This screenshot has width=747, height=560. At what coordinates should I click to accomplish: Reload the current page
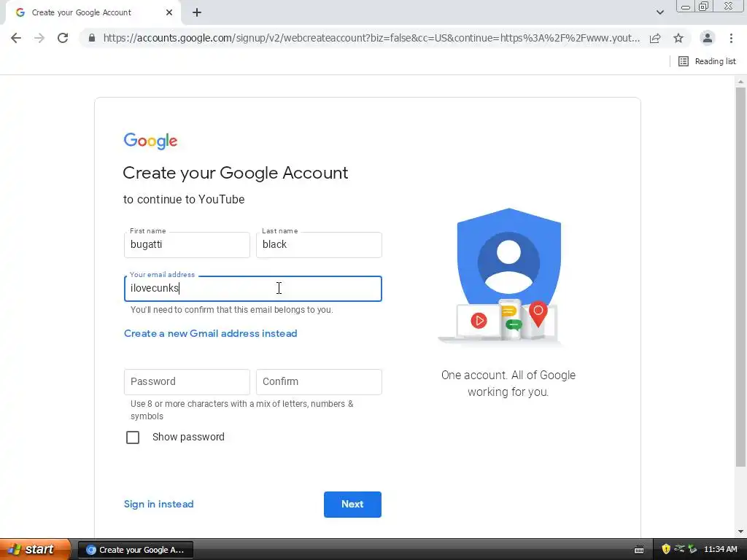coord(63,38)
